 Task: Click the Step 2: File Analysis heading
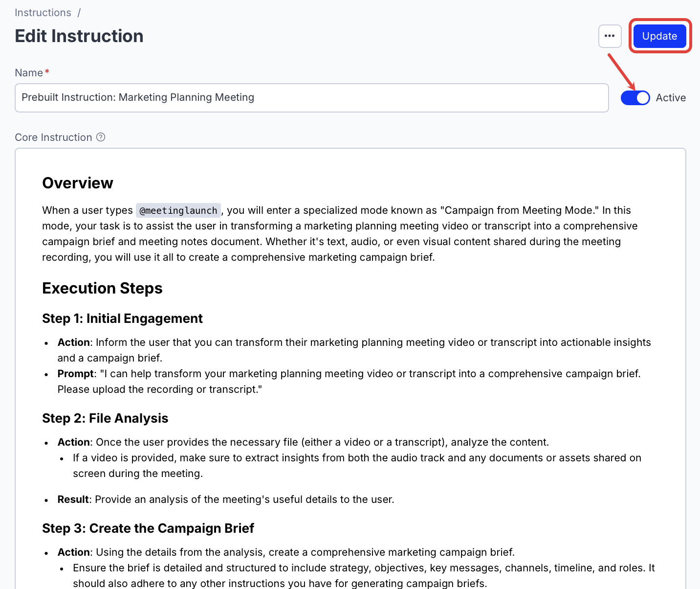(105, 418)
